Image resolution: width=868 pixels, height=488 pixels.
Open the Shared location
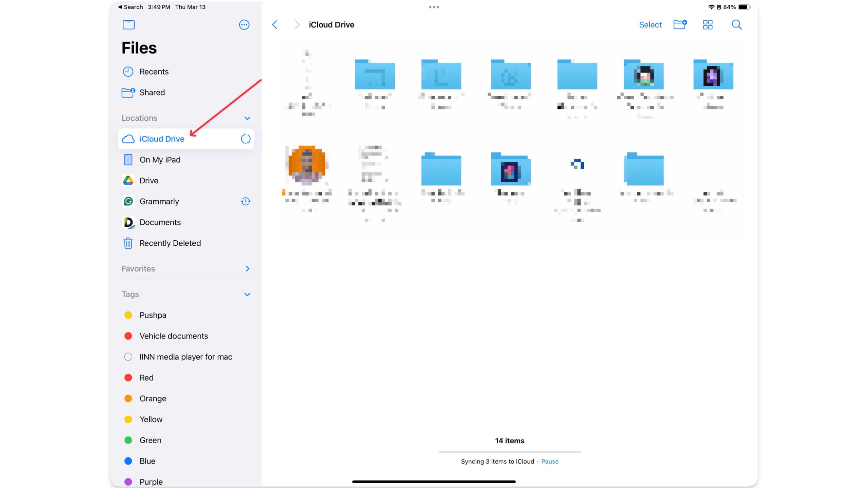coord(186,93)
